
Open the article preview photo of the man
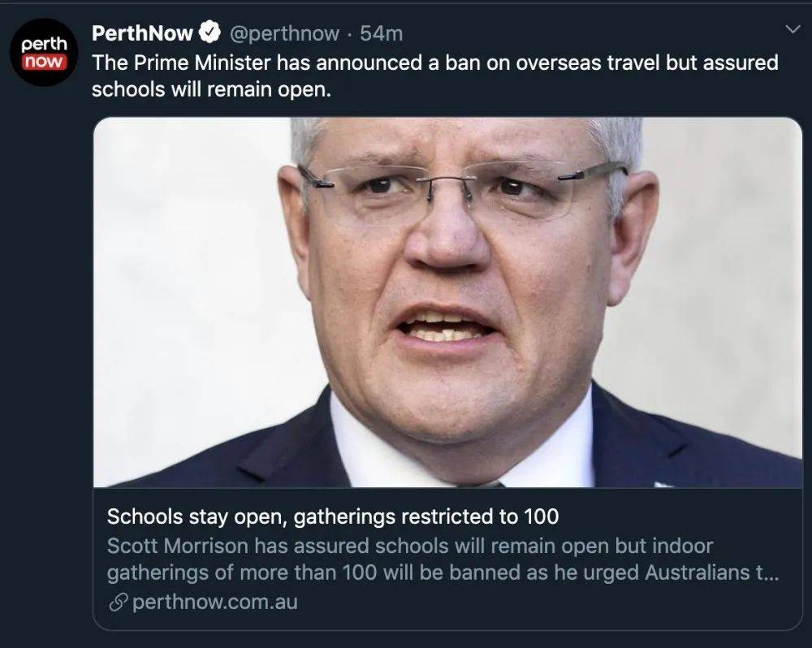point(447,303)
